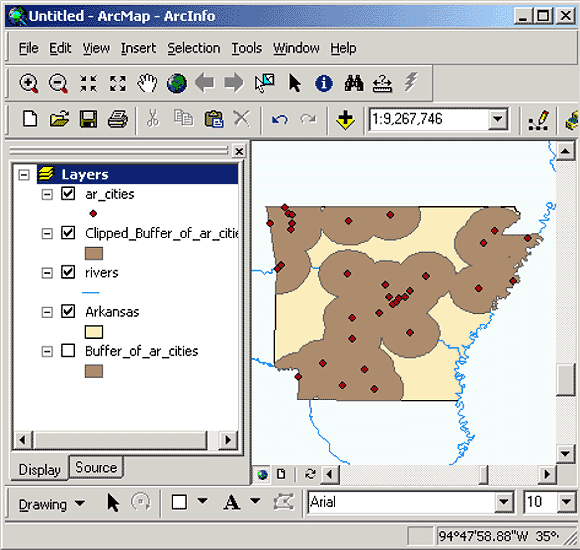Viewport: 580px width, 550px height.
Task: Click the Save floppy disk icon
Action: click(x=88, y=119)
